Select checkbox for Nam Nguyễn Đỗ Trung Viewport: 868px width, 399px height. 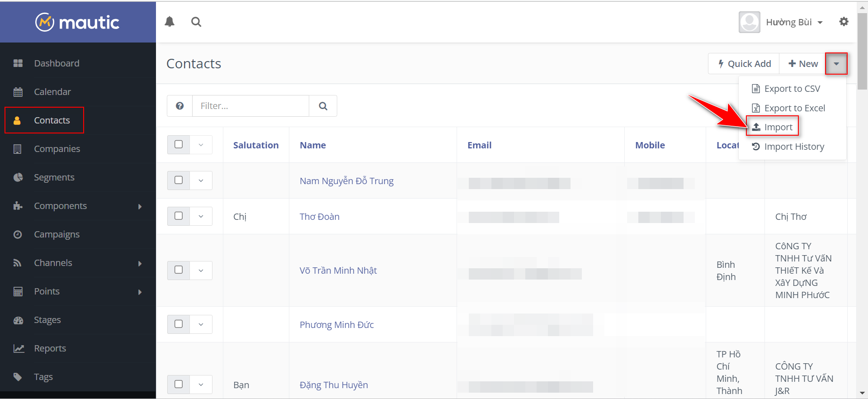179,180
